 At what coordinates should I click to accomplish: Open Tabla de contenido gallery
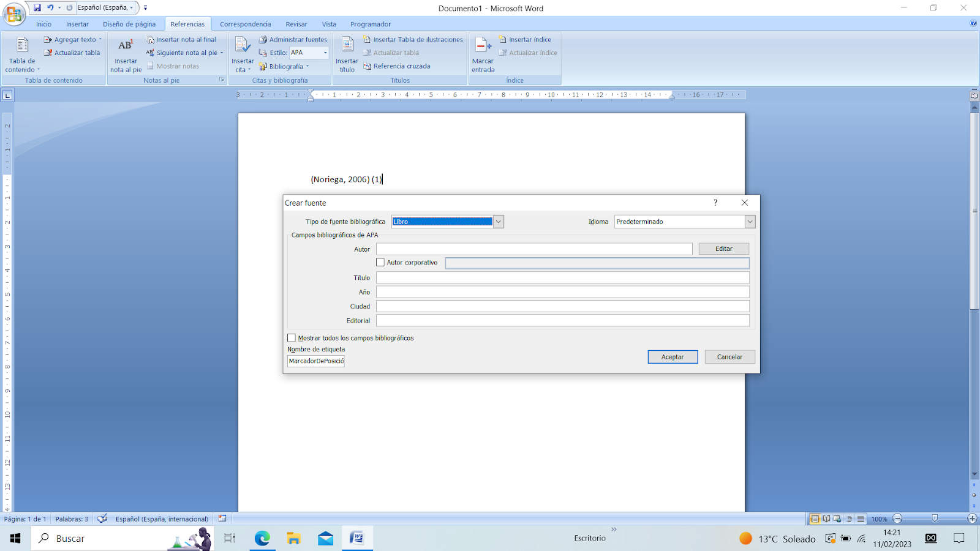(x=22, y=54)
